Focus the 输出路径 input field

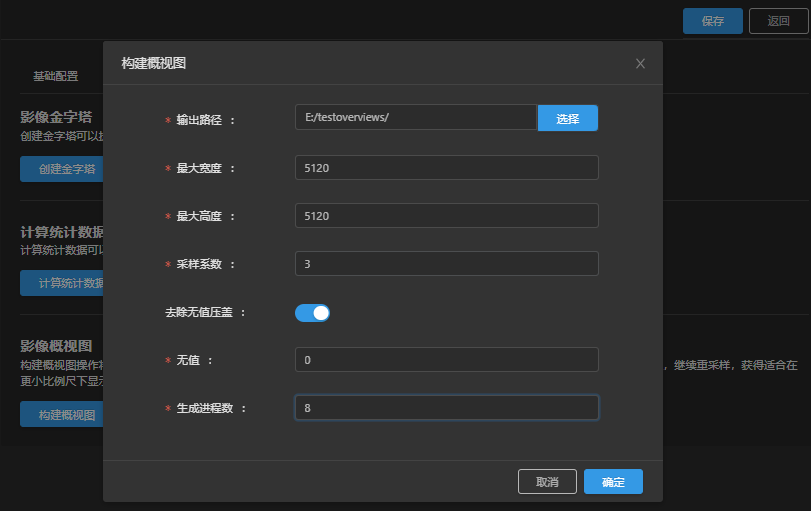[416, 118]
